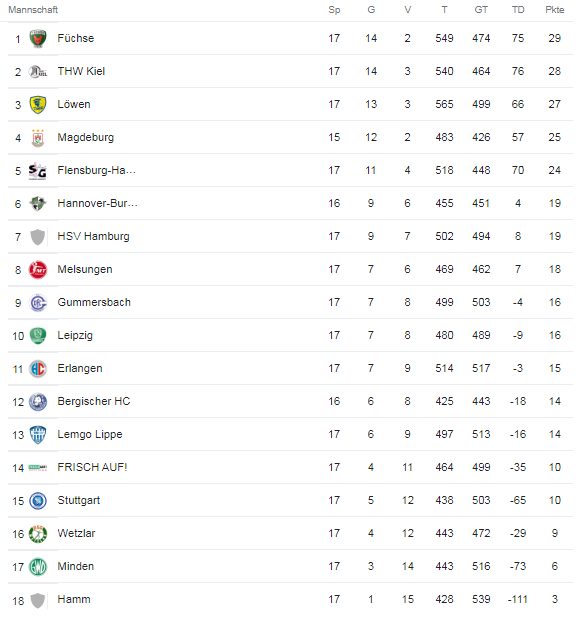Click the Stuttgart team name
The height and width of the screenshot is (624, 578).
(x=79, y=500)
